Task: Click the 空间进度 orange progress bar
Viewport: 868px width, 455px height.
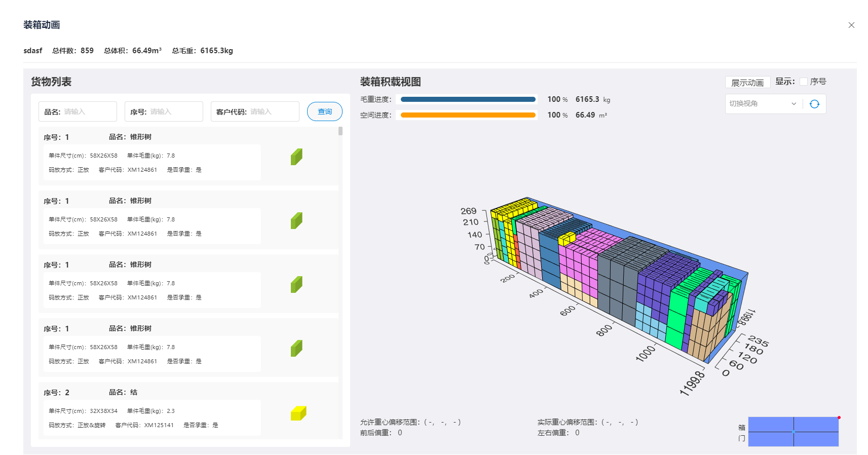Action: pos(468,115)
